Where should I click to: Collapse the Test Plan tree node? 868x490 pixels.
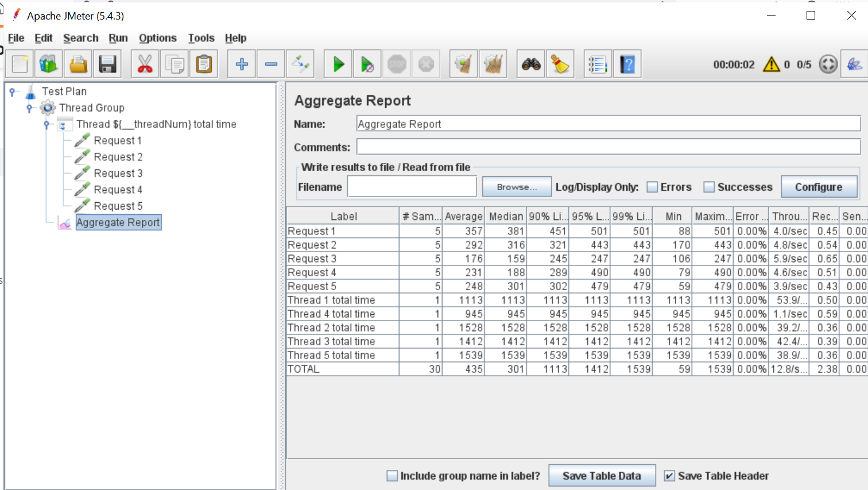(x=12, y=91)
